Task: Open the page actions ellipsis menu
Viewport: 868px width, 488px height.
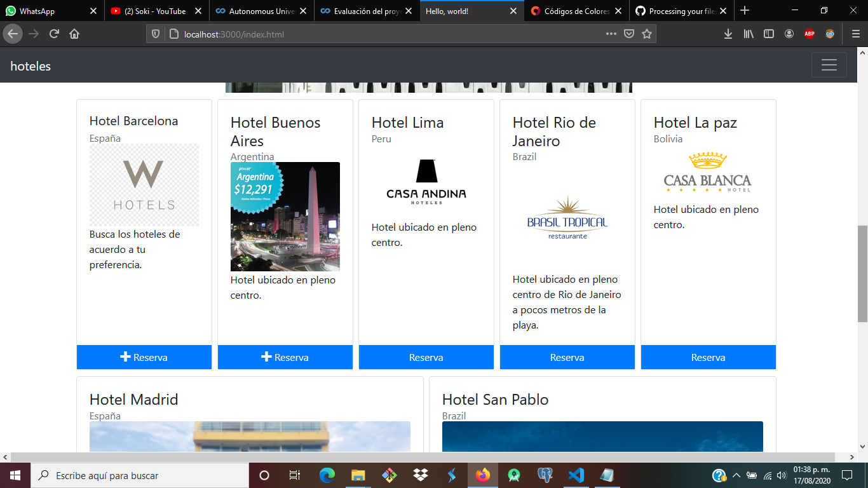Action: pyautogui.click(x=611, y=34)
